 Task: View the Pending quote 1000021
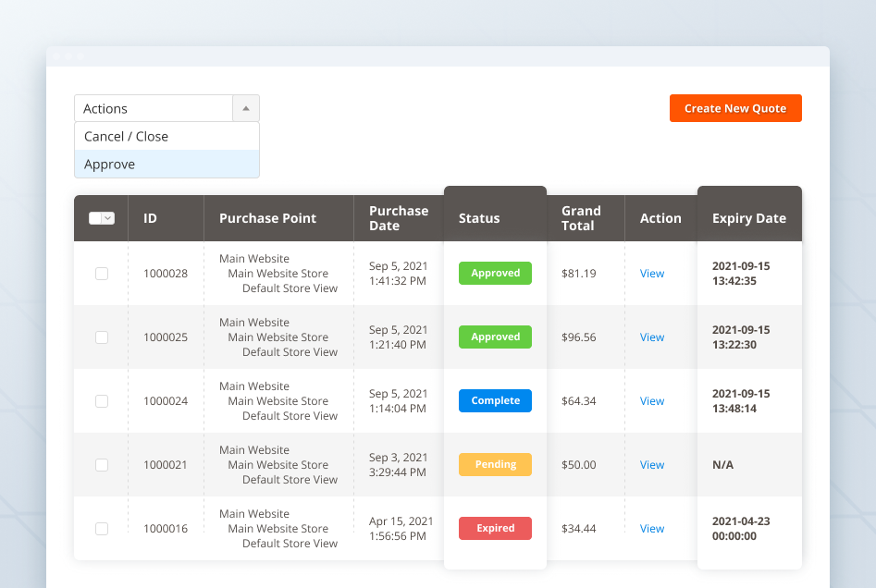tap(652, 465)
